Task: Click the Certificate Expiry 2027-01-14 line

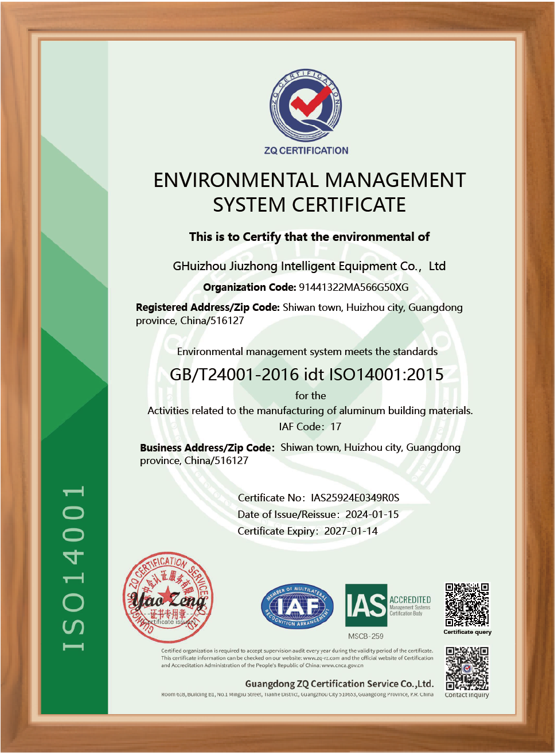Action: tap(307, 531)
